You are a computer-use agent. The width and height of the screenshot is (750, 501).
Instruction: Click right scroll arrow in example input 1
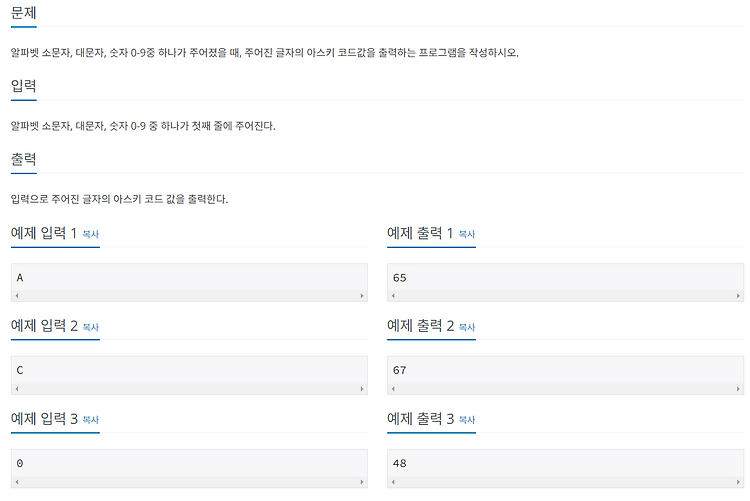pos(362,296)
